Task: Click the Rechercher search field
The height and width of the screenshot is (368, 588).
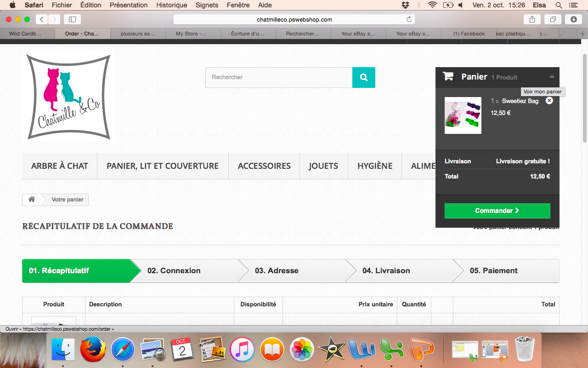Action: pos(279,77)
